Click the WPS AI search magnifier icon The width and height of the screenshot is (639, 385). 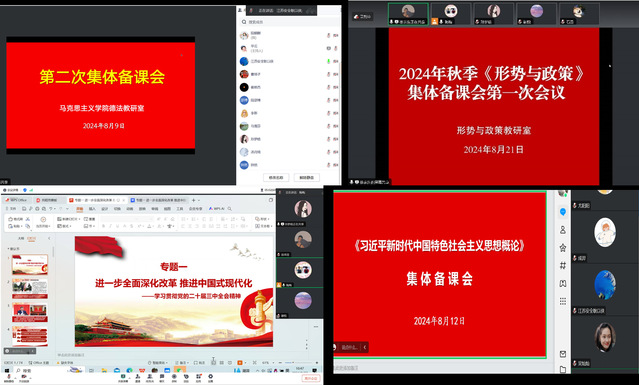coord(230,209)
